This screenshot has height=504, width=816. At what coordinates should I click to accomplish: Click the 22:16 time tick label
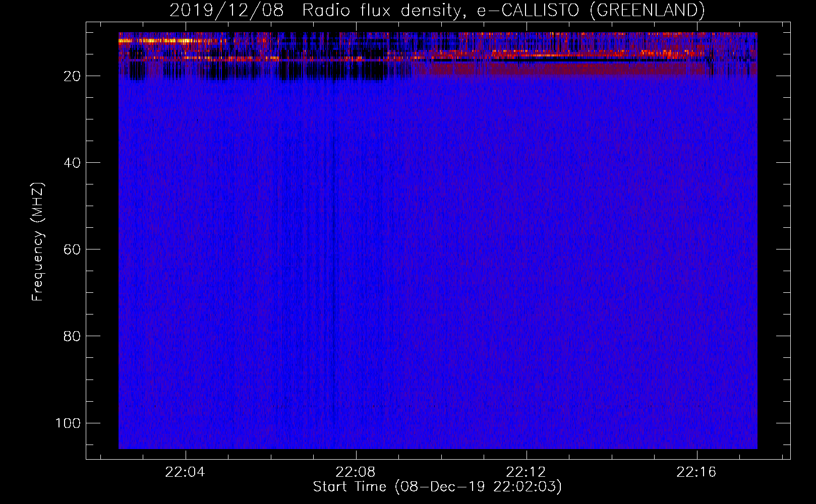[696, 472]
